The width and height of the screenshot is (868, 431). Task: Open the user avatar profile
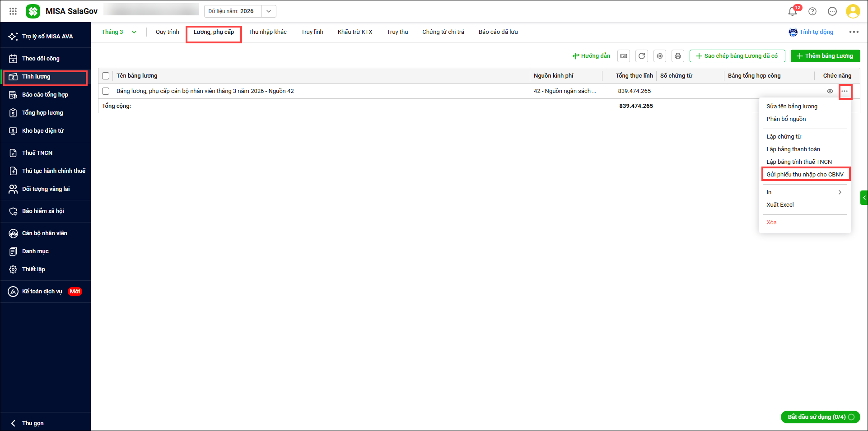tap(853, 11)
